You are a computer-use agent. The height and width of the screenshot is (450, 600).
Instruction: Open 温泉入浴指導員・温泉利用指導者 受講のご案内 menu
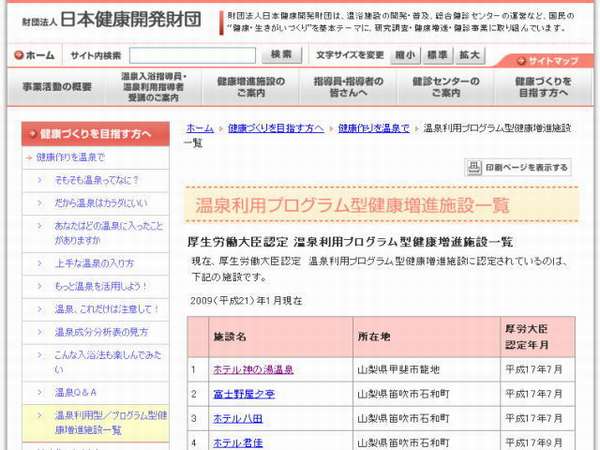click(154, 87)
